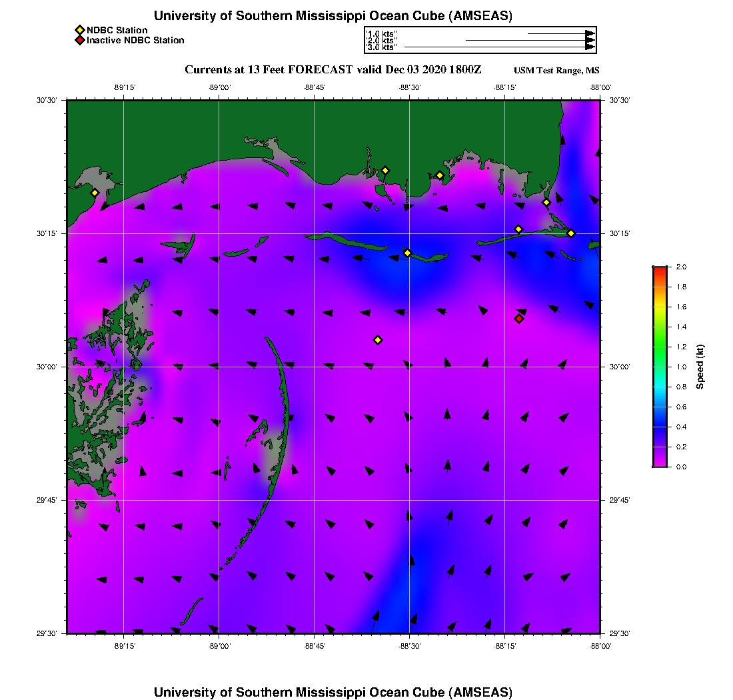Click the yellow NDBC Station legend diamond
Viewport: 733px width, 700px height.
(79, 30)
